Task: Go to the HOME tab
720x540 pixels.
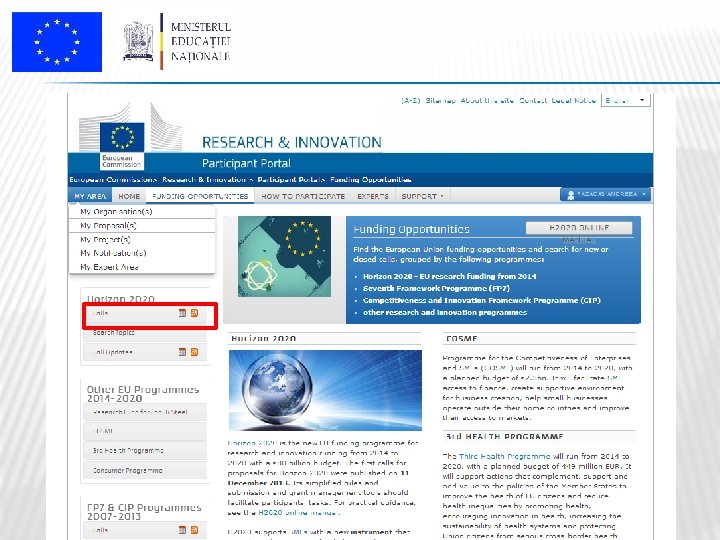Action: tap(129, 196)
